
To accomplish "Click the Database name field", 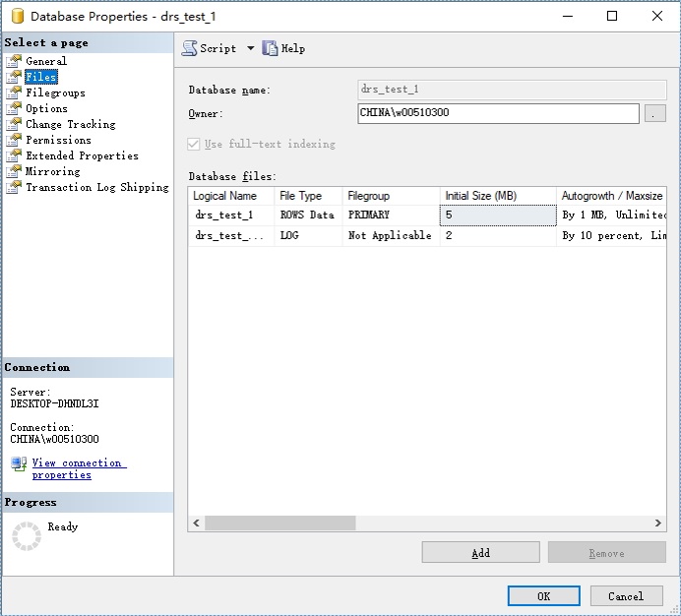I will [x=512, y=90].
